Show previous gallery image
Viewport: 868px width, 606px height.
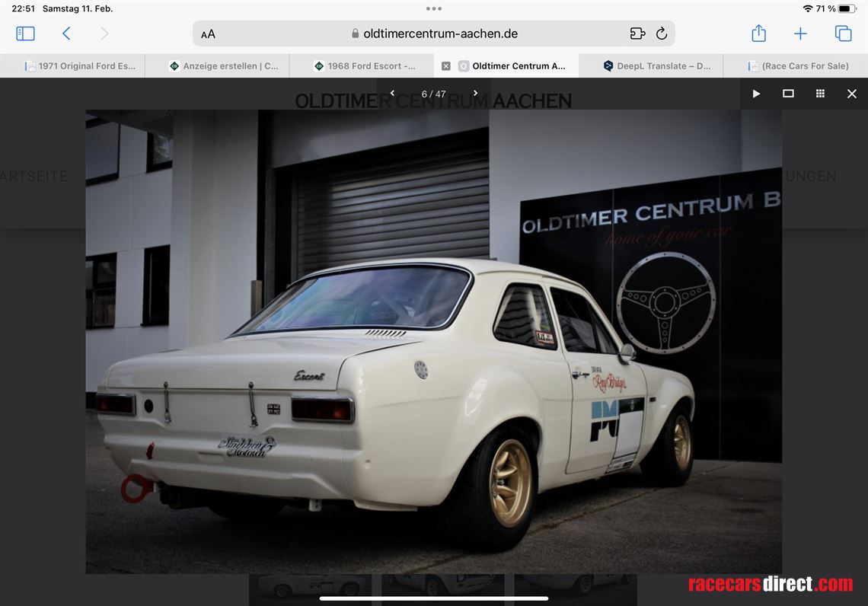pos(392,94)
